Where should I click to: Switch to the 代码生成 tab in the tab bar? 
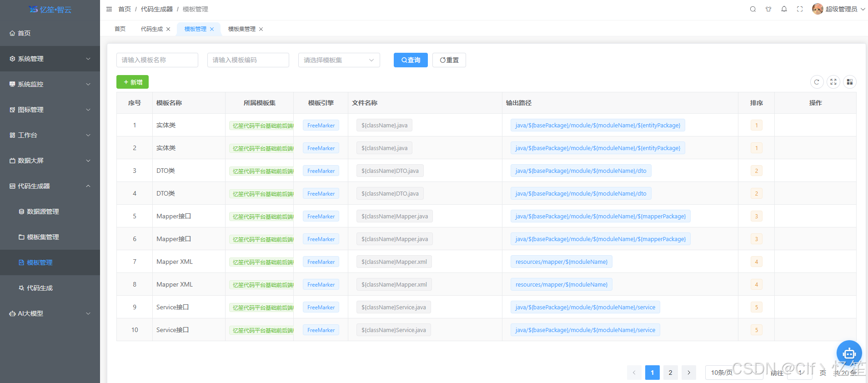point(152,29)
